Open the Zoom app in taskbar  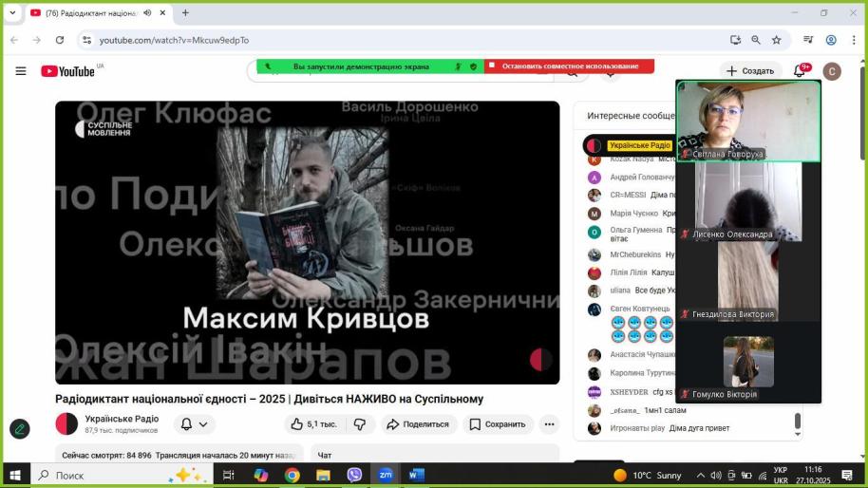[386, 475]
